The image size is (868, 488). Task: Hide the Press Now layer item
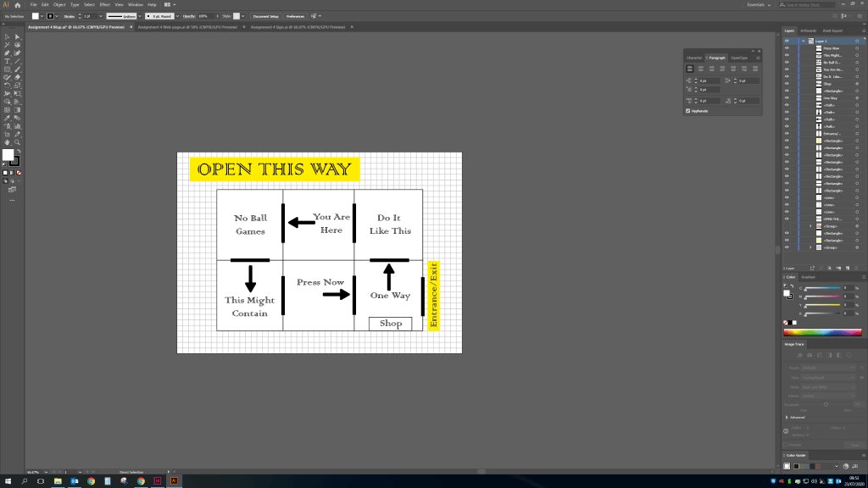click(x=787, y=48)
